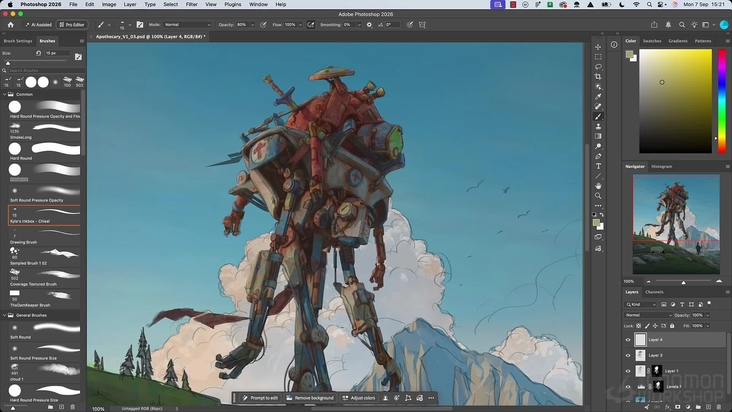Screen dimensions: 732x412
Task: Select the Type tool
Action: click(x=598, y=166)
